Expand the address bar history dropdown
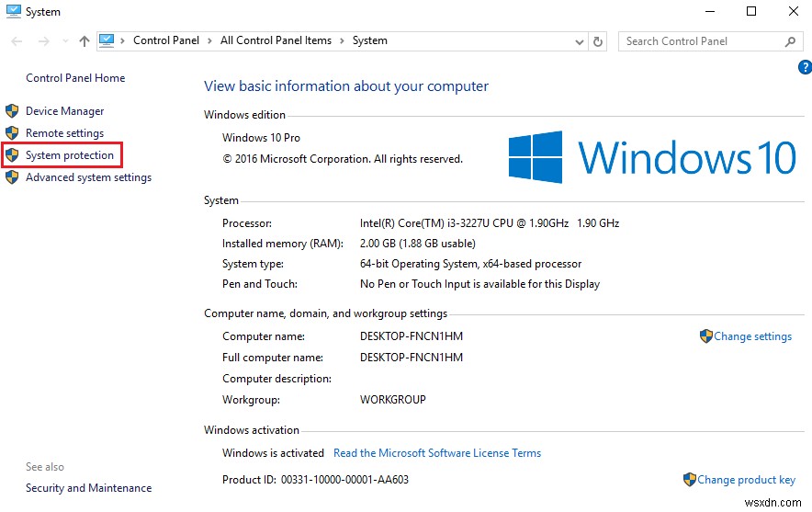 [x=580, y=42]
